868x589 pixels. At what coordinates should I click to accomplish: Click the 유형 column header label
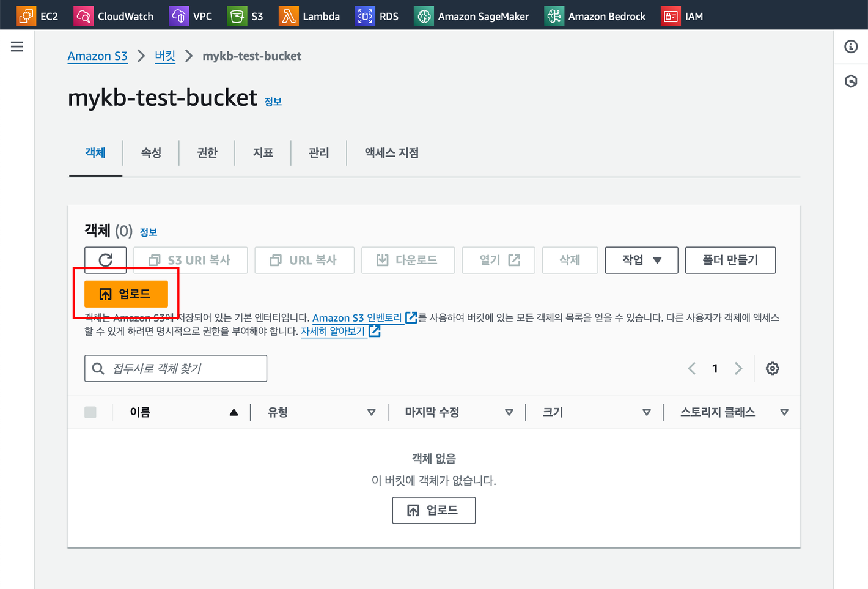[278, 412]
